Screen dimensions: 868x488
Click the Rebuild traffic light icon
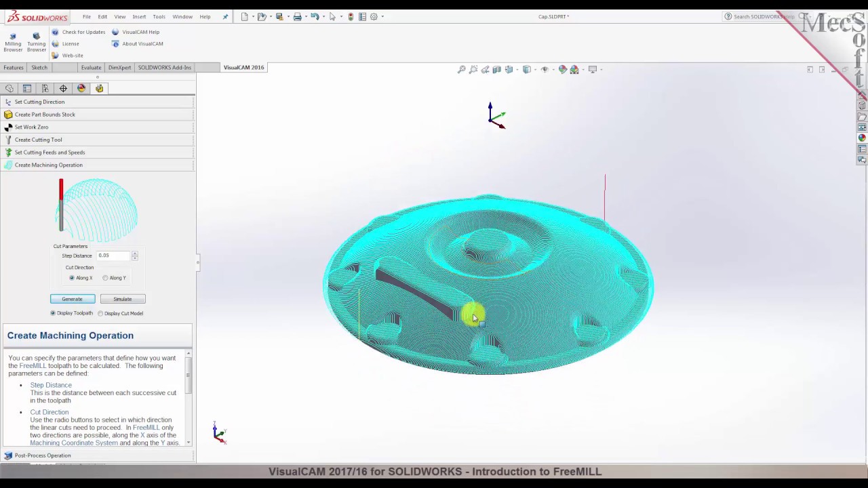pos(351,16)
